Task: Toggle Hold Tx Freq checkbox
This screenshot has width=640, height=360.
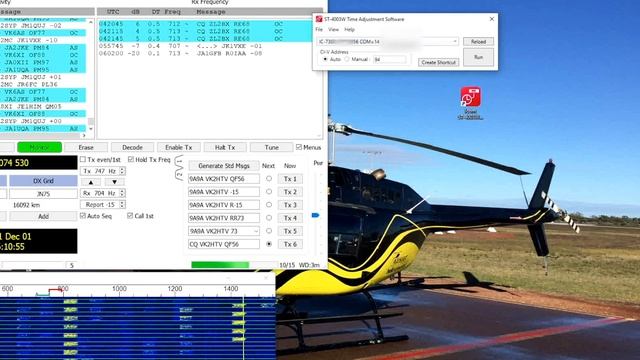Action: point(131,159)
